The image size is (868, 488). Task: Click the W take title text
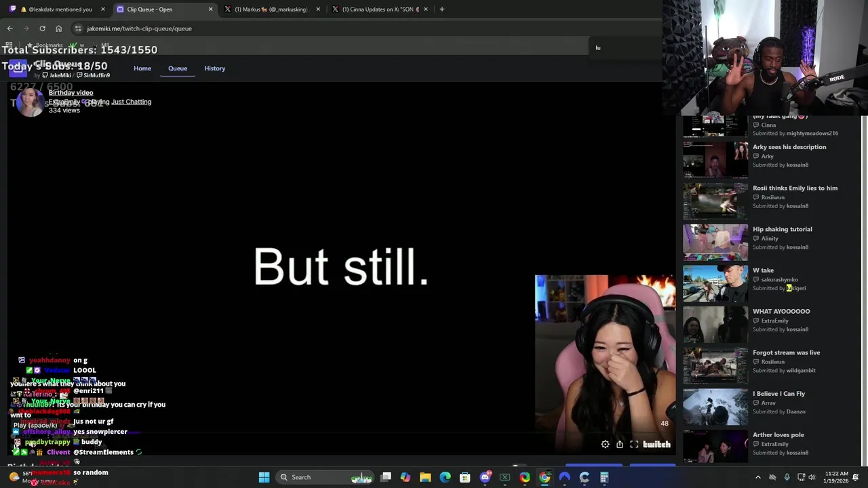coord(763,270)
